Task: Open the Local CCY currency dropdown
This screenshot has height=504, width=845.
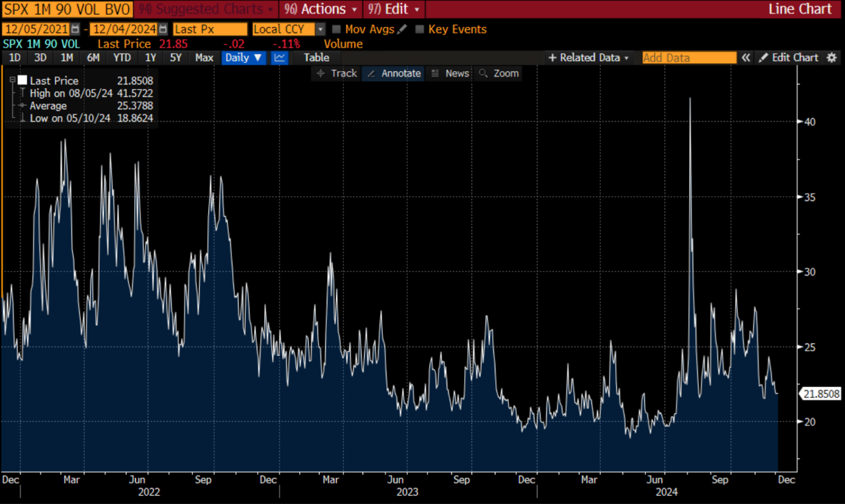Action: (321, 29)
